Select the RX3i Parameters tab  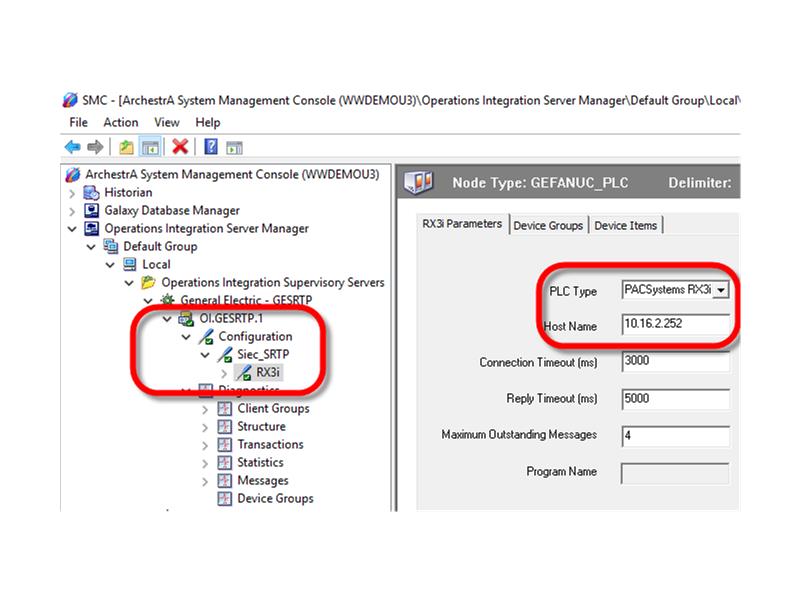pos(462,224)
